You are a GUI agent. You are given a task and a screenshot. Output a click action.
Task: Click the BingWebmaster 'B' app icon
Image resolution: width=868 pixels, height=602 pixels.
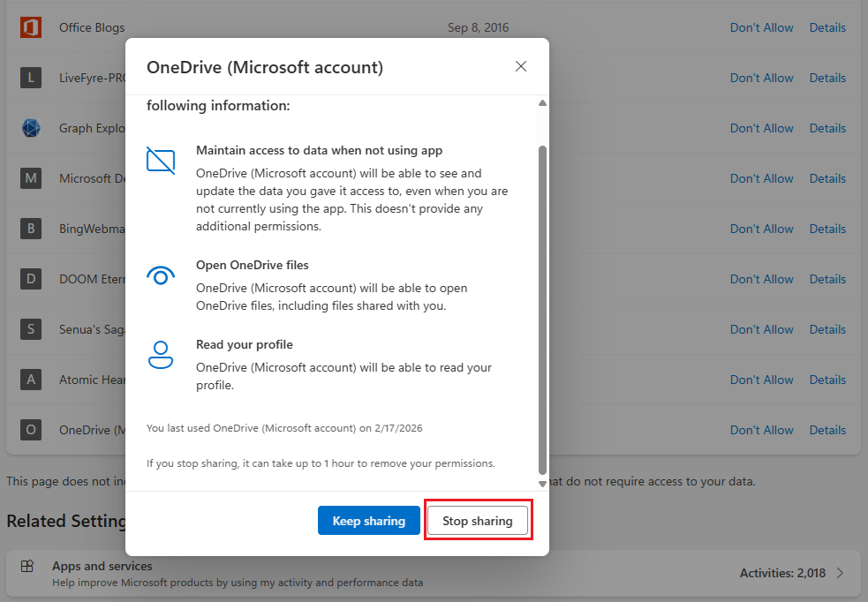[31, 229]
